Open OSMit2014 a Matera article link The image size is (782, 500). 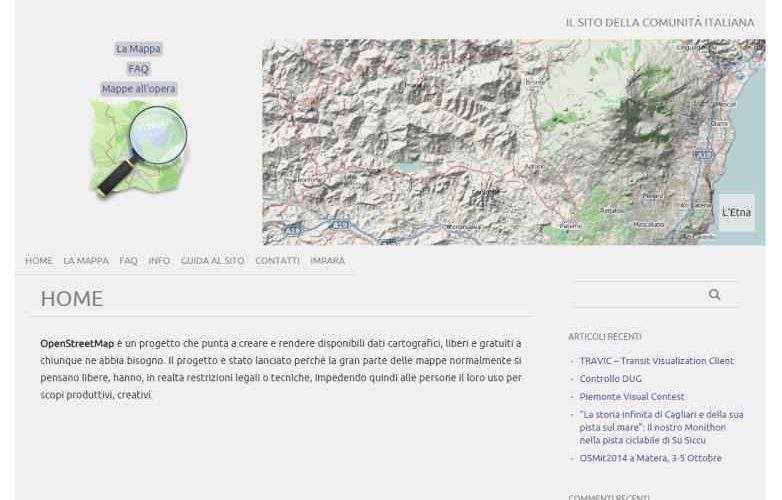pos(650,458)
